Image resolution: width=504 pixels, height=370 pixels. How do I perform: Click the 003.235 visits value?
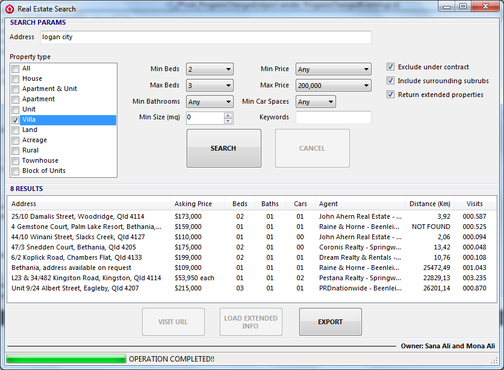(474, 278)
